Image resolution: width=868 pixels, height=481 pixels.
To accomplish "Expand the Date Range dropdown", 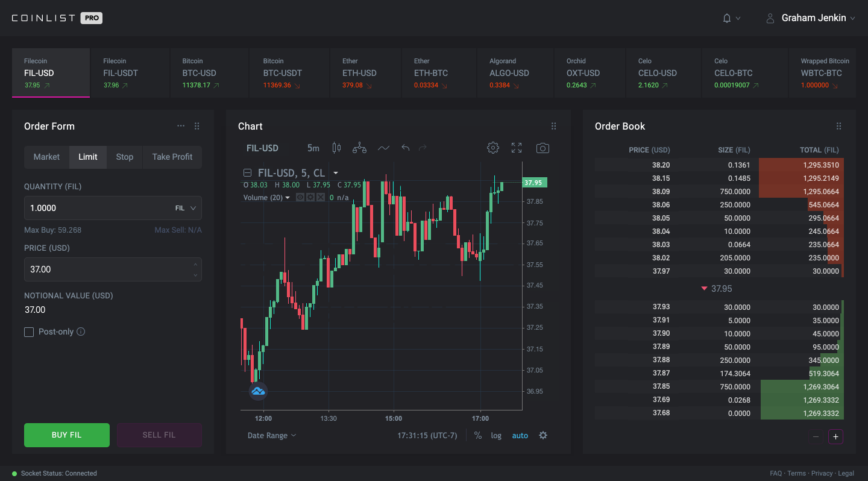I will coord(272,435).
